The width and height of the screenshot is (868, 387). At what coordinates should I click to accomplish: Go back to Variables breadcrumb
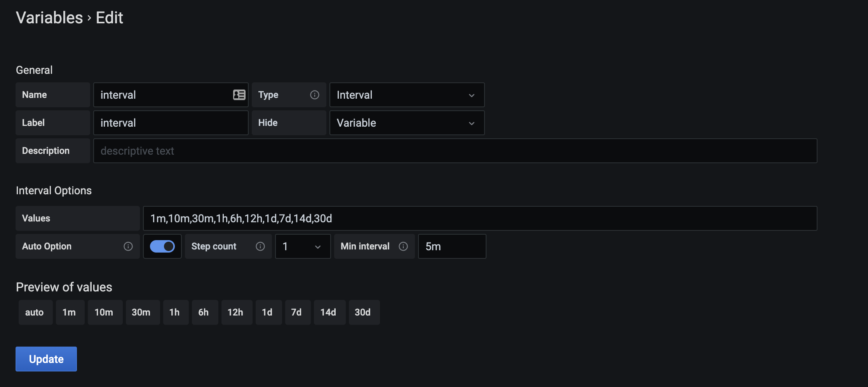tap(49, 18)
